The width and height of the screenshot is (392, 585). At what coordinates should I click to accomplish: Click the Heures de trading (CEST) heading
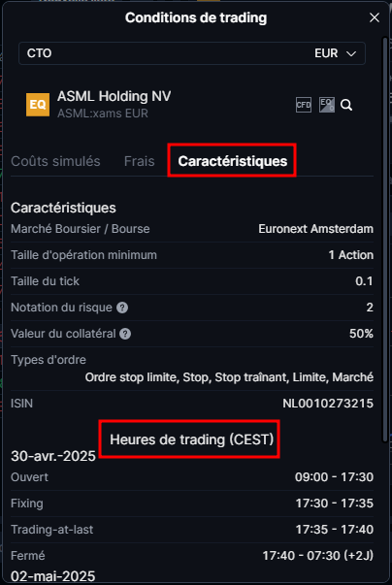[x=192, y=439]
